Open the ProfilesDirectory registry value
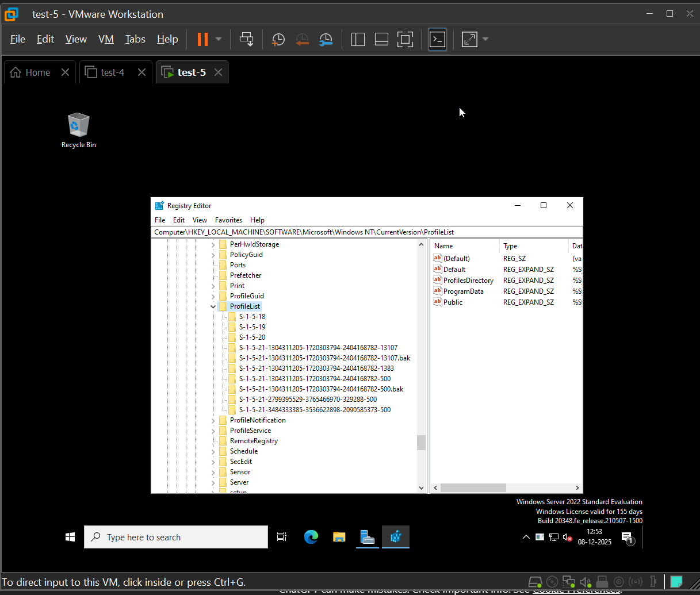Viewport: 700px width, 595px height. 468,281
